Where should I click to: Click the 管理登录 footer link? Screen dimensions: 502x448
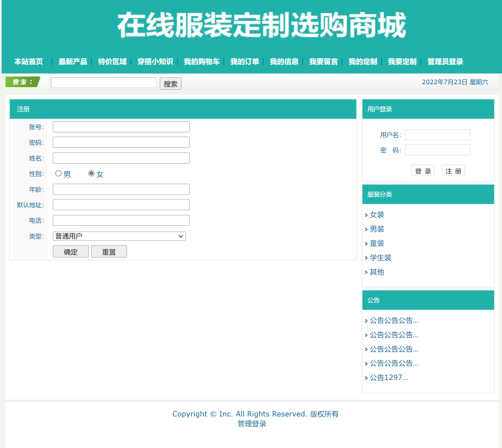point(252,424)
